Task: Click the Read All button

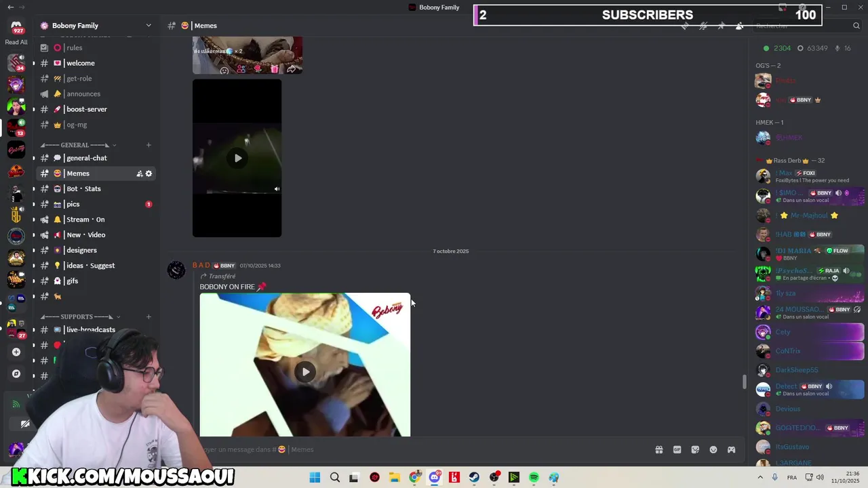Action: pos(16,42)
